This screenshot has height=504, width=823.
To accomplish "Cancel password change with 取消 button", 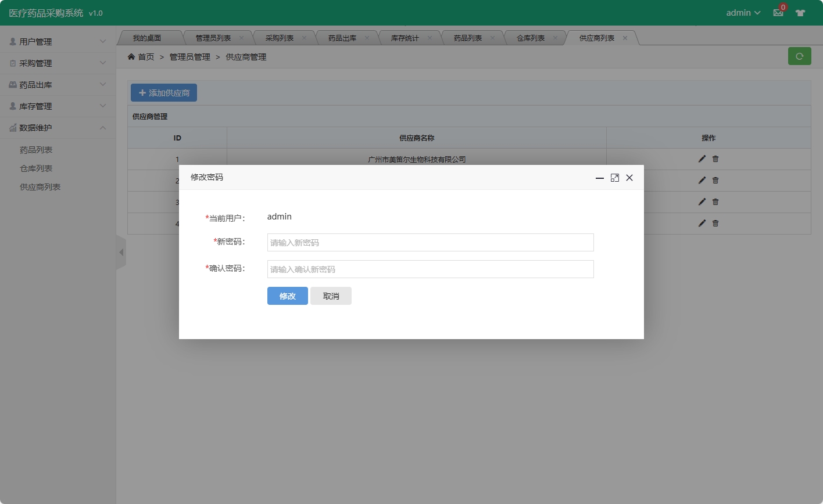I will [331, 296].
